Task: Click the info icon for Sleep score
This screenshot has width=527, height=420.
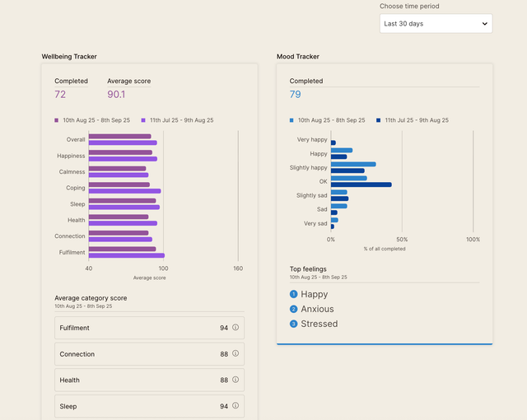Action: point(235,407)
